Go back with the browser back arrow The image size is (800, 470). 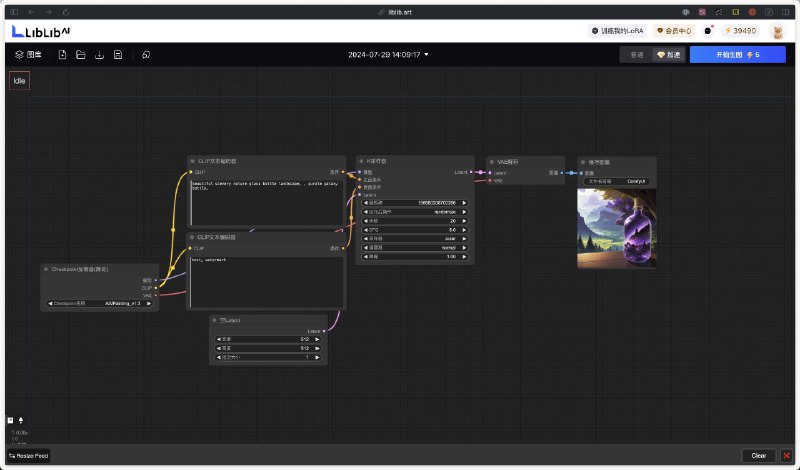[x=32, y=12]
